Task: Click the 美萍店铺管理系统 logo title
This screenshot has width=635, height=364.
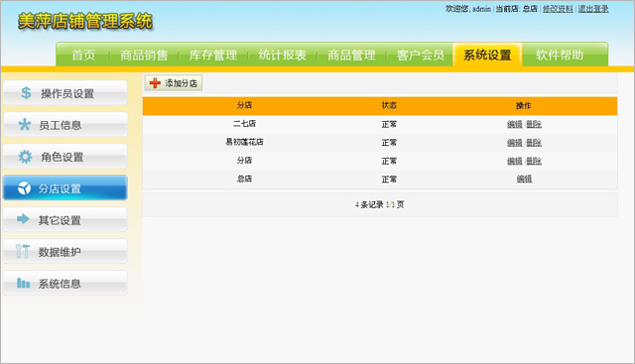Action: point(85,21)
